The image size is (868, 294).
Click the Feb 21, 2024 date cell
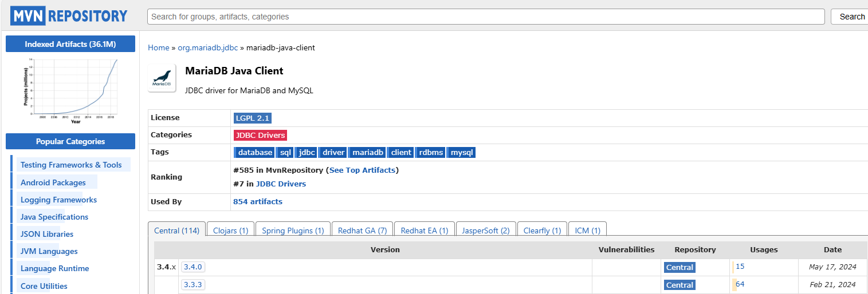coord(832,284)
